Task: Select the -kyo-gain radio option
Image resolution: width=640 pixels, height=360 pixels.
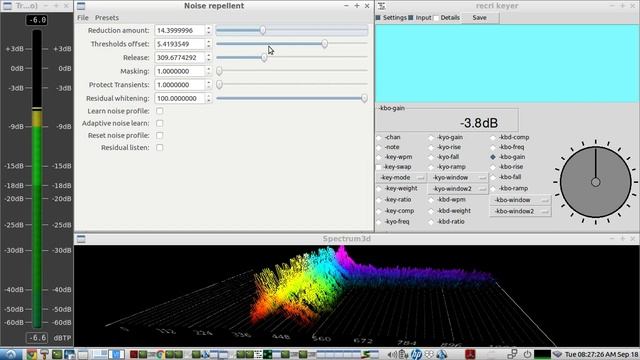Action: point(431,138)
